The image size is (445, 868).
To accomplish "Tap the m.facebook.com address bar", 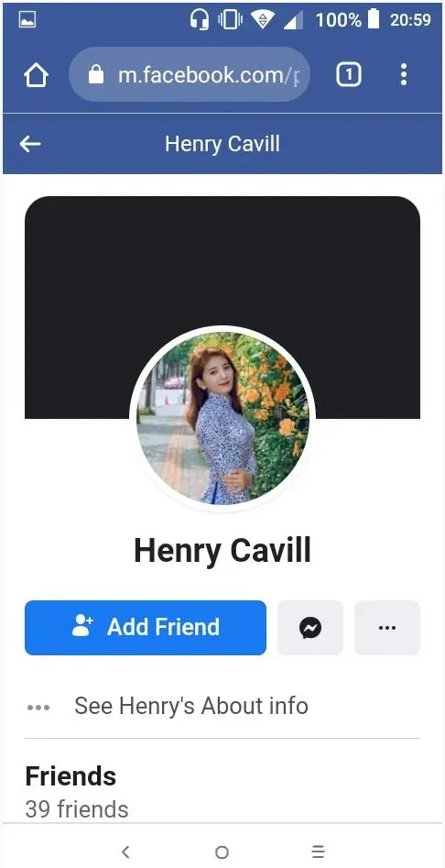I will coord(190,74).
